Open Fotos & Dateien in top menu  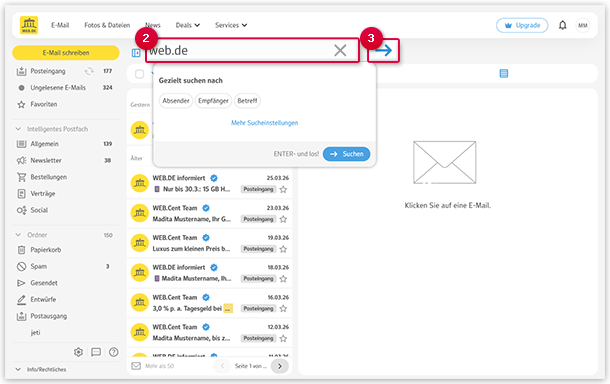click(x=107, y=25)
